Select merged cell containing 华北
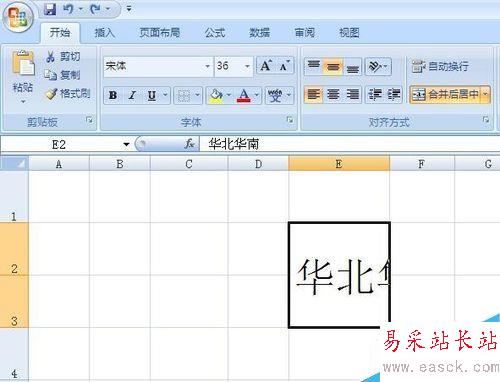Screen dimensions: 500x382 pyautogui.click(x=339, y=275)
